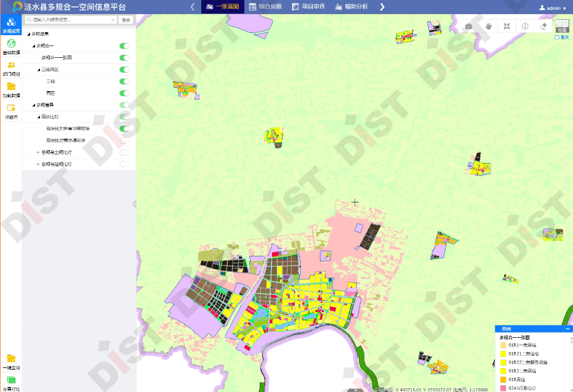The height and width of the screenshot is (392, 573).
Task: Click the 加载数据 folder icon
Action: tap(10, 87)
